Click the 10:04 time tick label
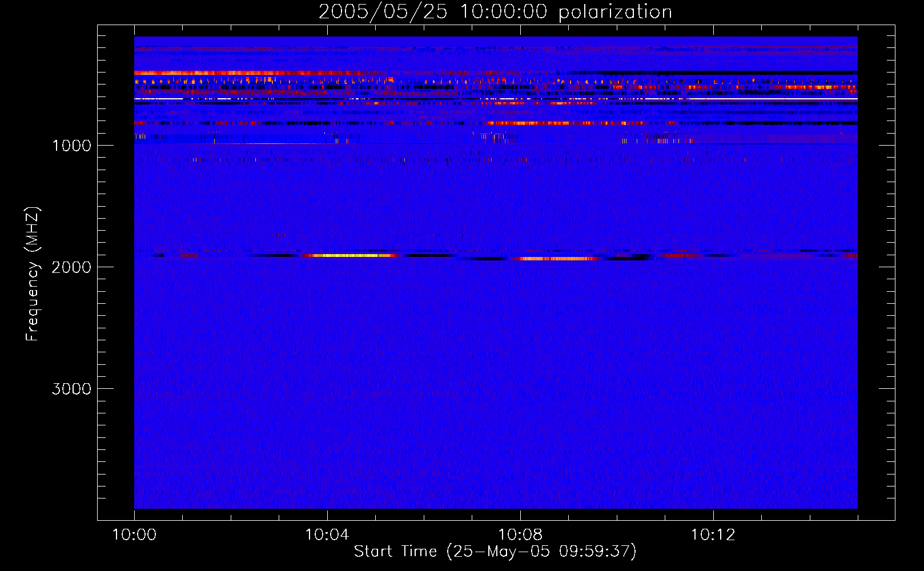The width and height of the screenshot is (924, 571). click(327, 535)
